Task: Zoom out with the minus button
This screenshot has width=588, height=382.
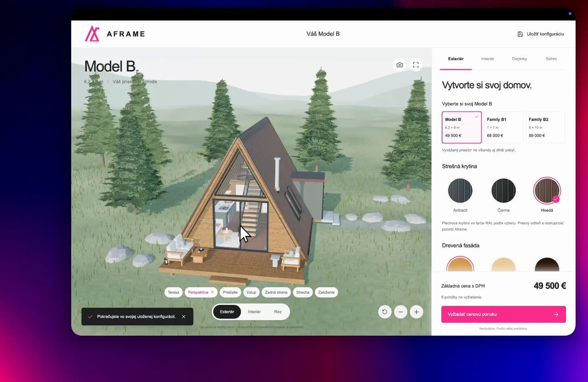Action: point(401,312)
